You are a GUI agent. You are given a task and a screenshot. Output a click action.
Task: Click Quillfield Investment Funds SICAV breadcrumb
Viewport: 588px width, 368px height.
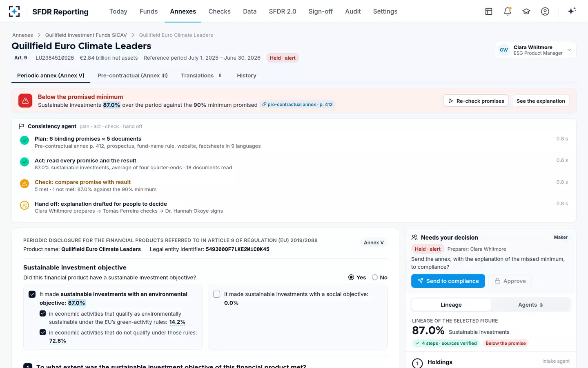pyautogui.click(x=86, y=35)
